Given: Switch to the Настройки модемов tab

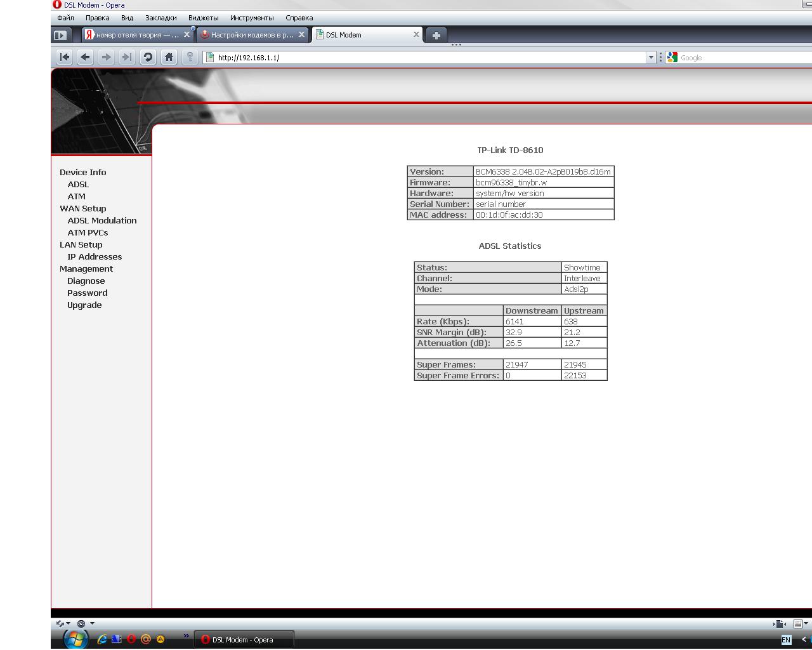Looking at the screenshot, I should (x=251, y=35).
